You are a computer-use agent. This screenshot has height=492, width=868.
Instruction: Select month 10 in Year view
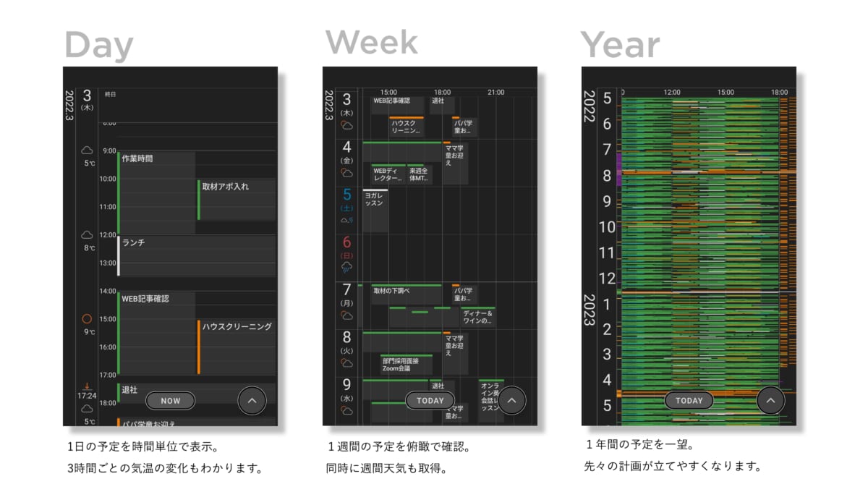click(x=607, y=227)
